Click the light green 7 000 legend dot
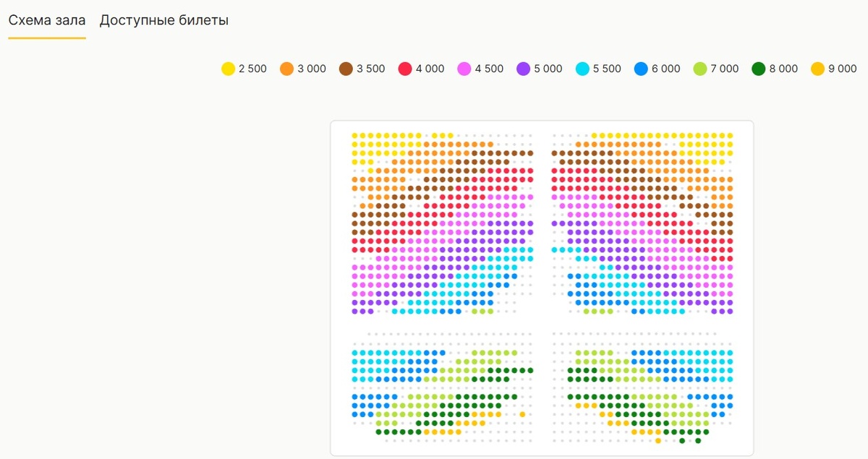The height and width of the screenshot is (459, 868). pyautogui.click(x=700, y=69)
